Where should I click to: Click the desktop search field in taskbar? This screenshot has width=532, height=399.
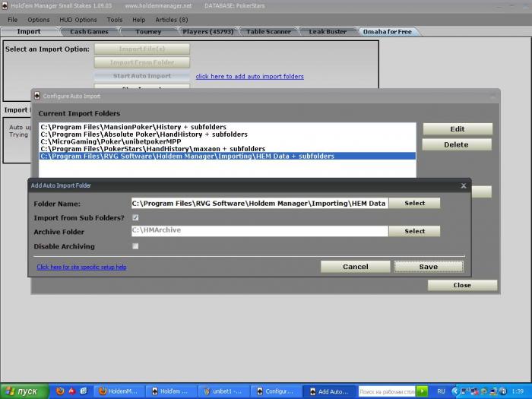pyautogui.click(x=387, y=391)
